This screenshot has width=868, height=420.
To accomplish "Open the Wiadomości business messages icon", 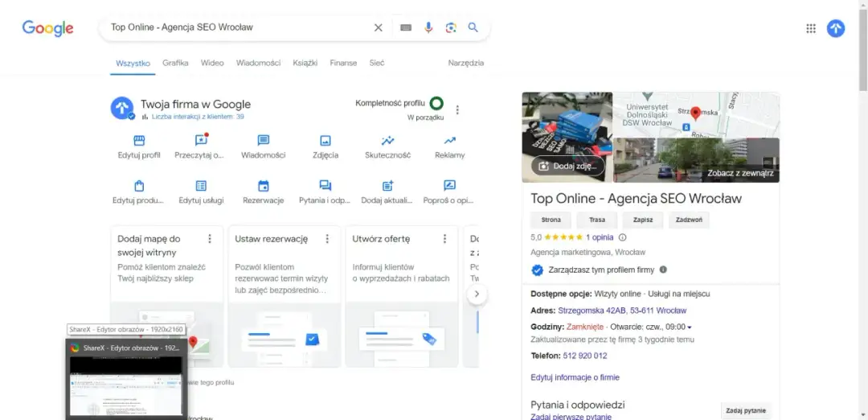I will (x=264, y=141).
